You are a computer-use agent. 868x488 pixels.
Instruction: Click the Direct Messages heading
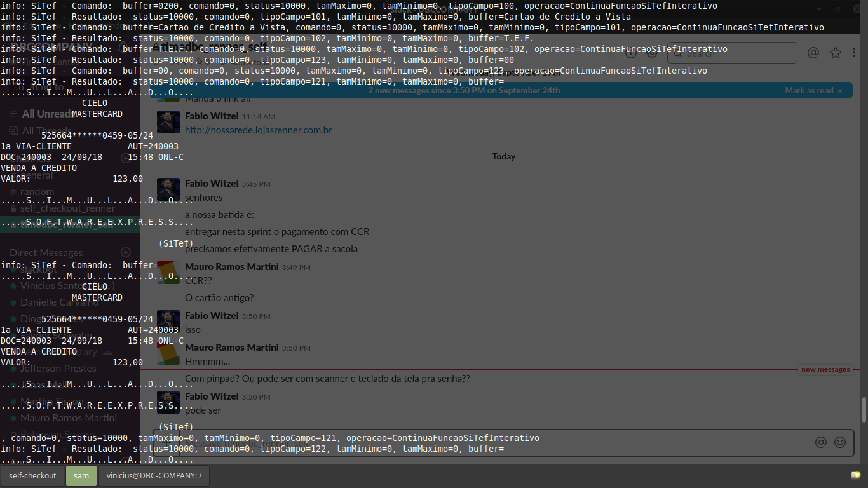coord(46,252)
